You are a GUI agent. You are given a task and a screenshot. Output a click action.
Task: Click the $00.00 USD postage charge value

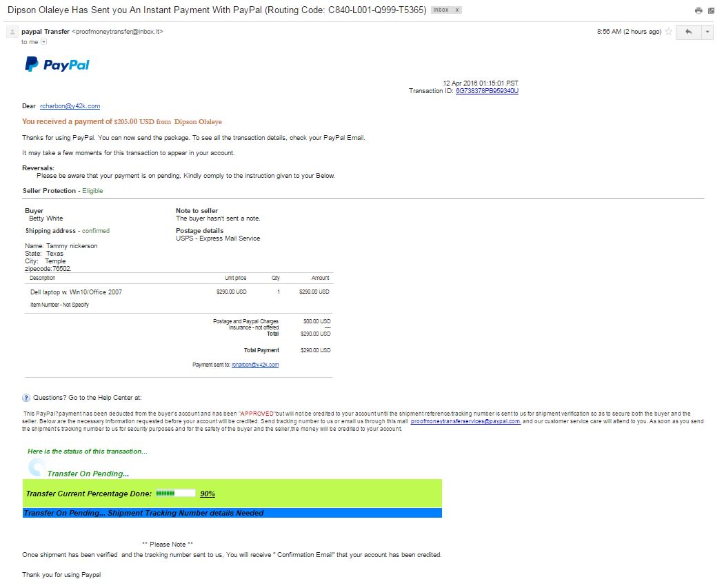coord(316,321)
